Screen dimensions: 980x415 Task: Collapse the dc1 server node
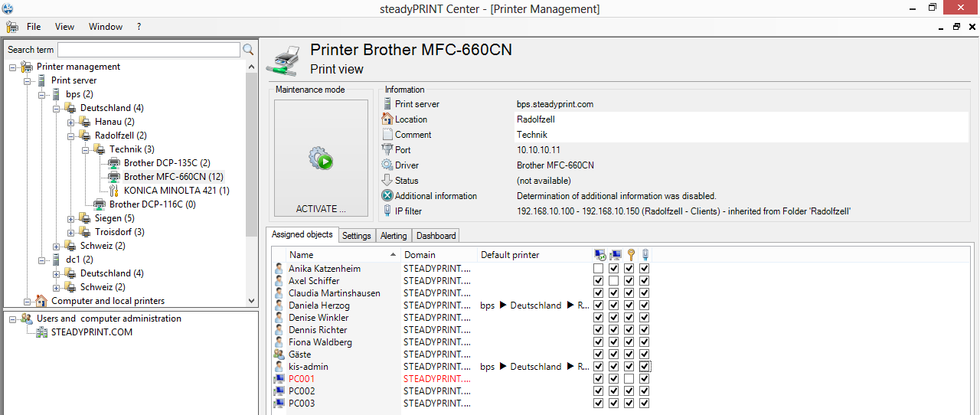pos(41,260)
